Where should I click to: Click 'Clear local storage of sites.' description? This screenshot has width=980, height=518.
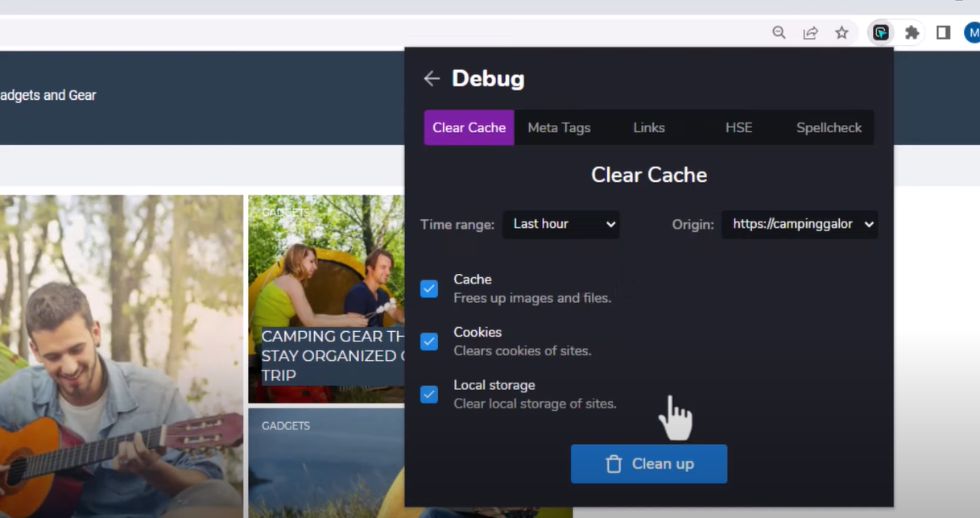(x=535, y=404)
